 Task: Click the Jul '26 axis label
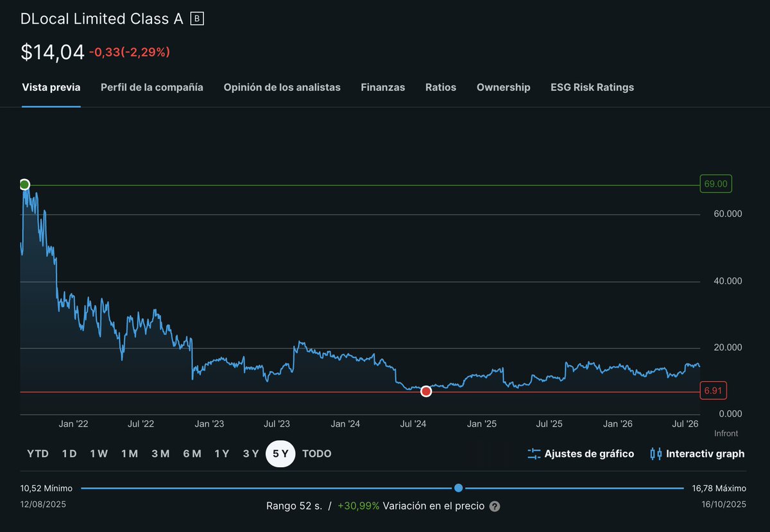[685, 424]
